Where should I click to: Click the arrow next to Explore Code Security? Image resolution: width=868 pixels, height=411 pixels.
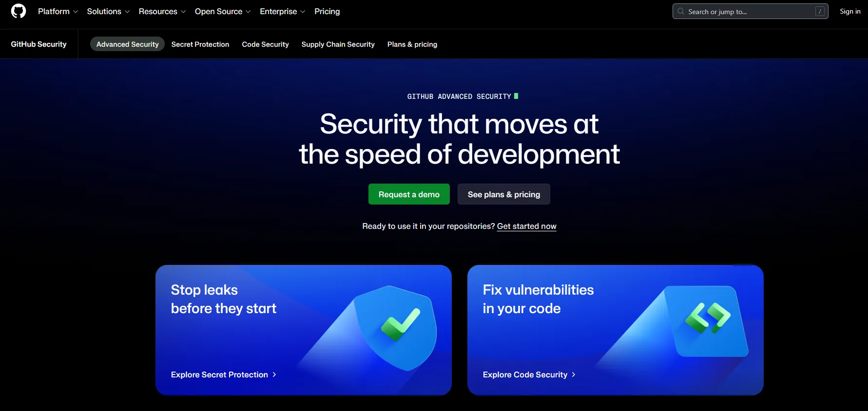[x=574, y=374]
